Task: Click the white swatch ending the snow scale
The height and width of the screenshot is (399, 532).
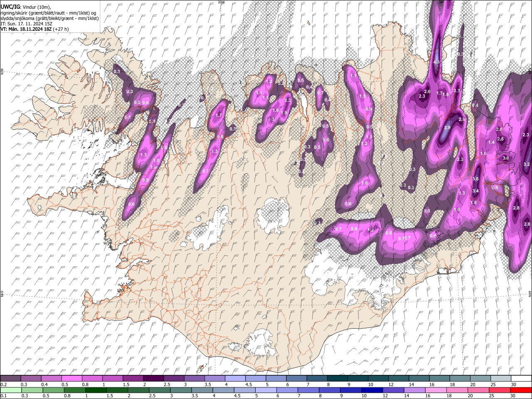Action: pyautogui.click(x=521, y=378)
